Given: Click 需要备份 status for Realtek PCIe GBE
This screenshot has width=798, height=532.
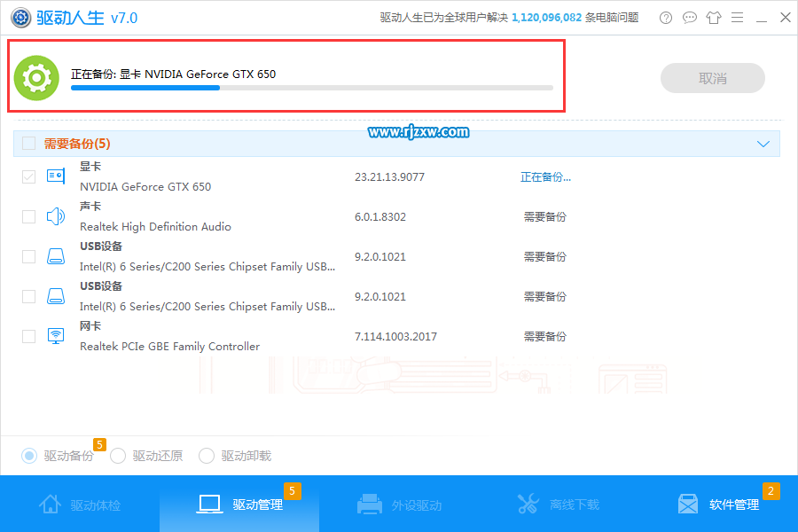Looking at the screenshot, I should (x=545, y=337).
